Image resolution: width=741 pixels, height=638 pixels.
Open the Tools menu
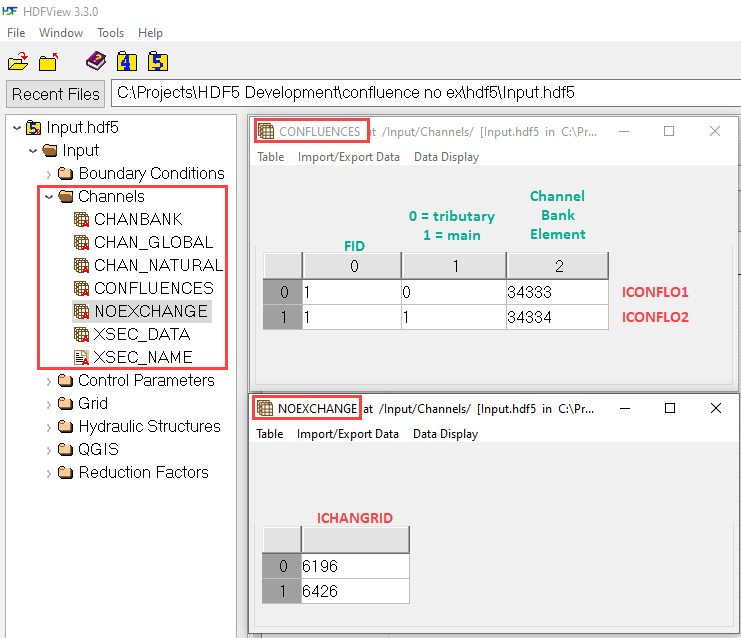[x=110, y=33]
